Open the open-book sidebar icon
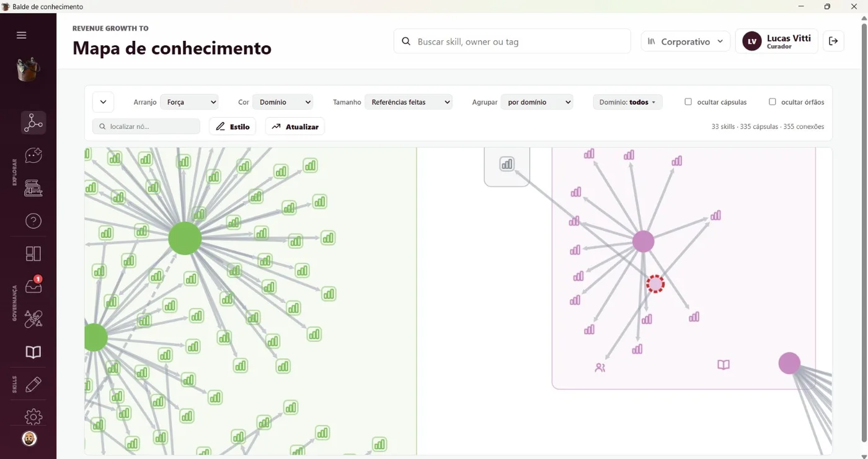 33,352
